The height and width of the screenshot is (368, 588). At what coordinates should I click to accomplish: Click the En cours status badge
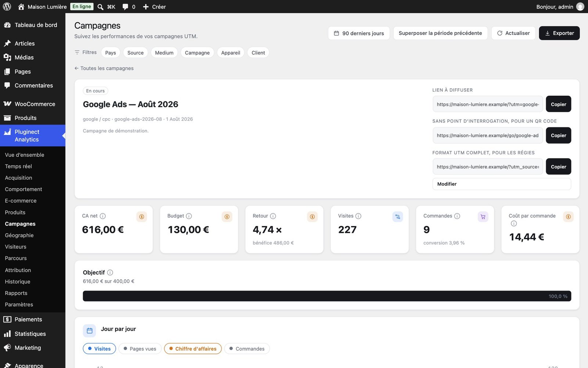tap(96, 91)
